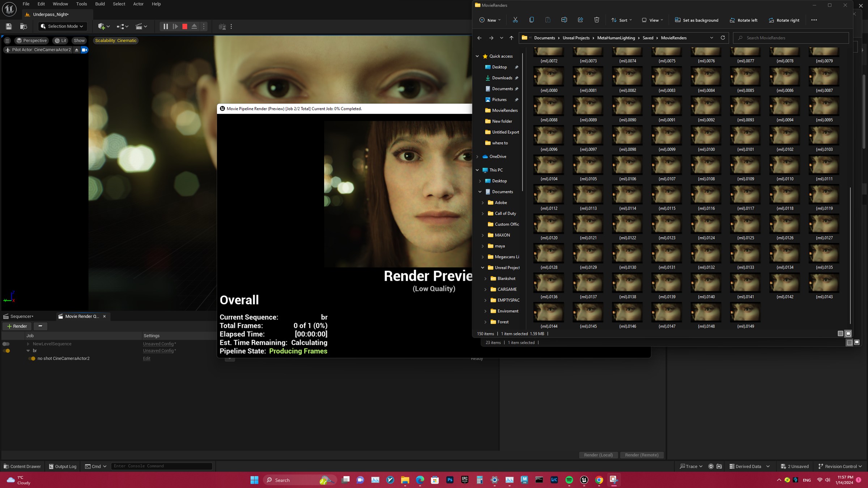Toggle Lit view mode in viewport
The height and width of the screenshot is (488, 868).
tap(61, 40)
